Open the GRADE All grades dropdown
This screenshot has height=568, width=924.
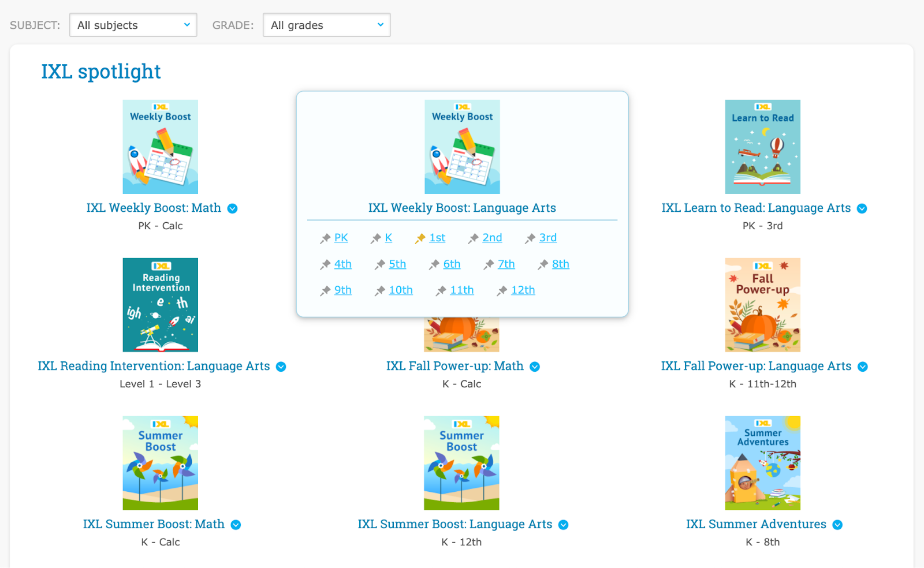click(327, 25)
